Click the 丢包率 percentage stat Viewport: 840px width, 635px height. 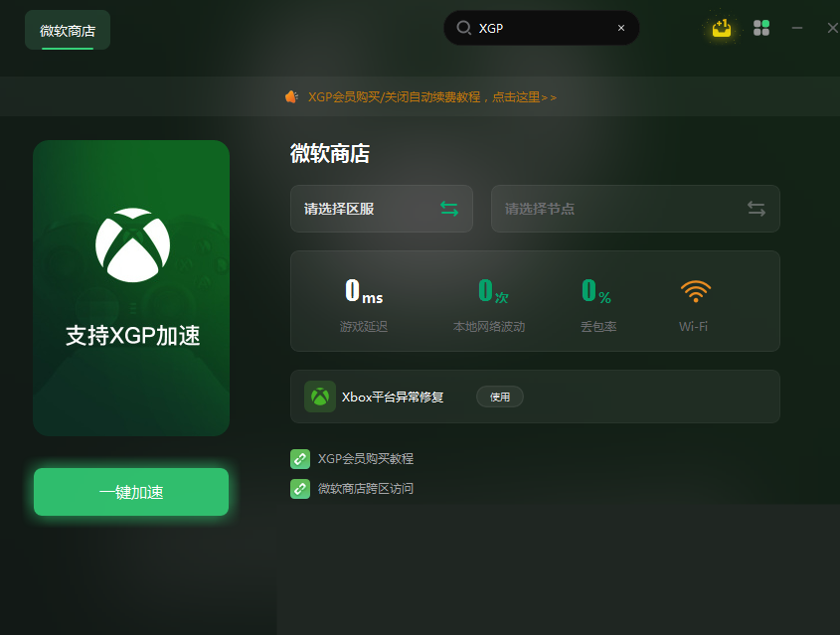[597, 305]
